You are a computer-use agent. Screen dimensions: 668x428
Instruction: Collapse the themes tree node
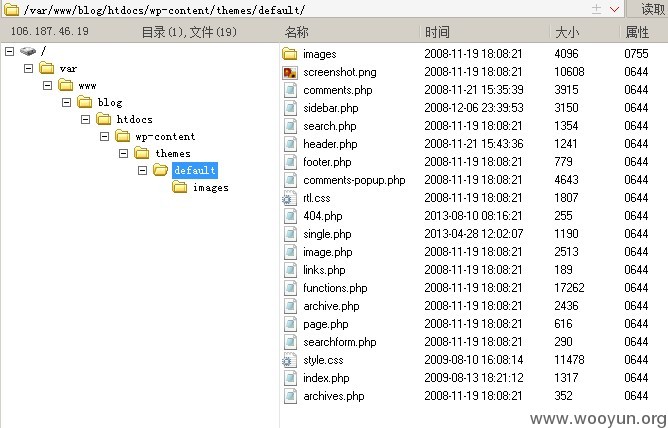(x=124, y=154)
